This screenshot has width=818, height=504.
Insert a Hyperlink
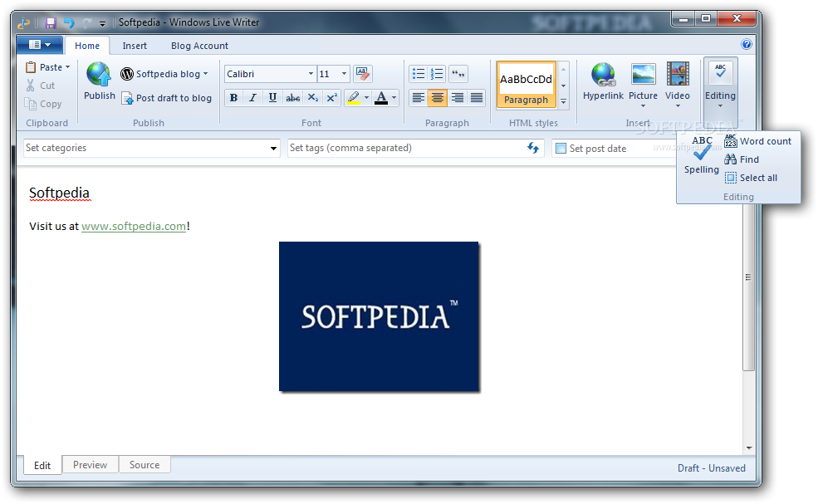[603, 81]
